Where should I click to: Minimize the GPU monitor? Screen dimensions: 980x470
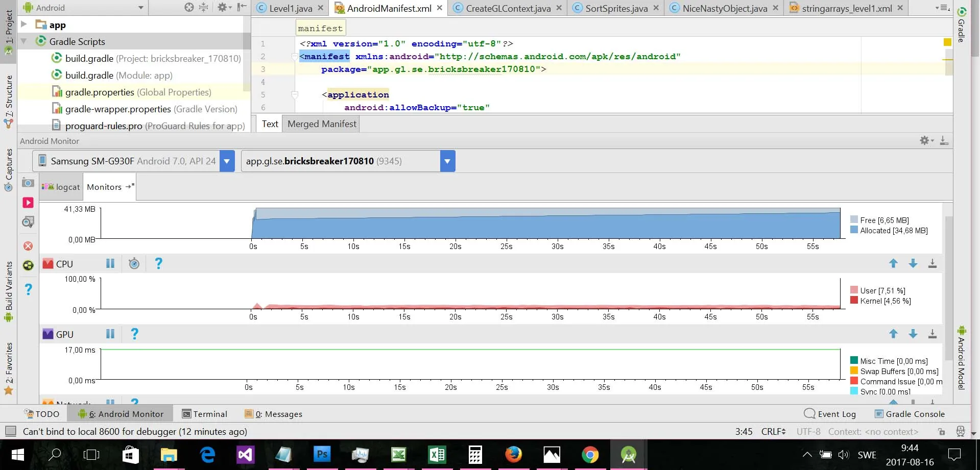(932, 334)
